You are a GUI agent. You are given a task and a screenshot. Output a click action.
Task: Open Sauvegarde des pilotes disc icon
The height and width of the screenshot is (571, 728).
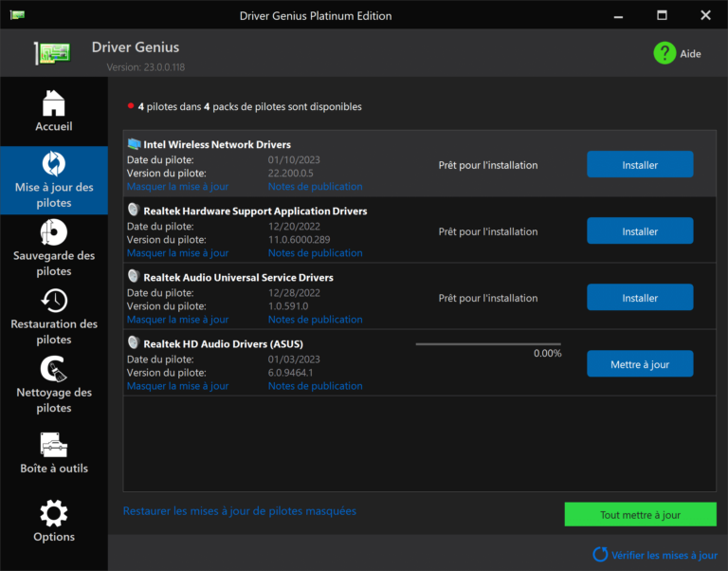click(x=54, y=231)
